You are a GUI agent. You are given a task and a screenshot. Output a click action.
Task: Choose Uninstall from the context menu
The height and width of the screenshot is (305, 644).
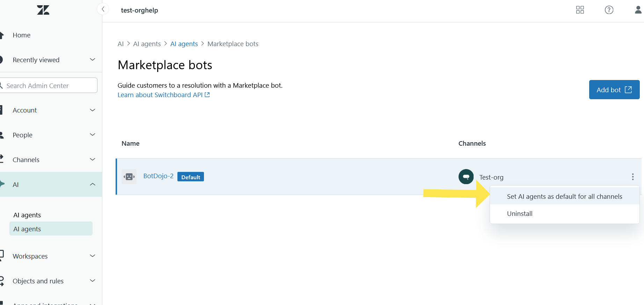520,213
